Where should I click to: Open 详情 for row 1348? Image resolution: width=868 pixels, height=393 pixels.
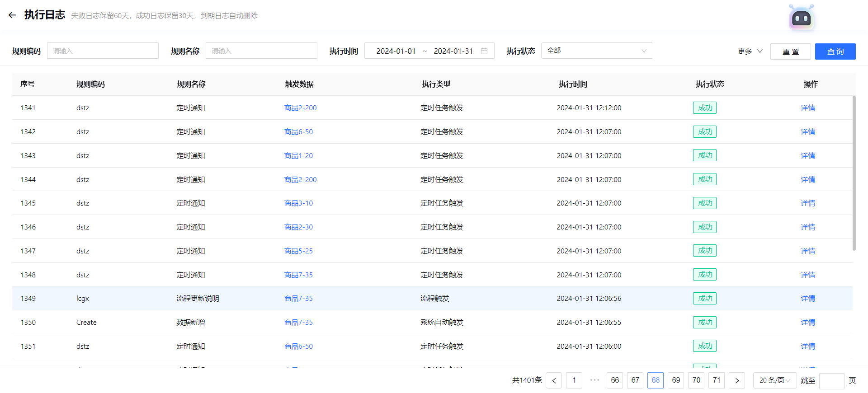(x=808, y=275)
